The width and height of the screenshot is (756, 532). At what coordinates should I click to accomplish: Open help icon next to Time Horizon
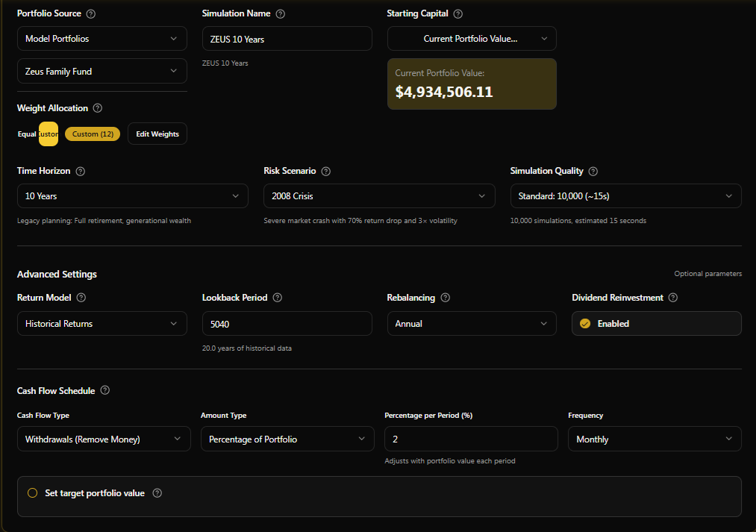(x=81, y=171)
